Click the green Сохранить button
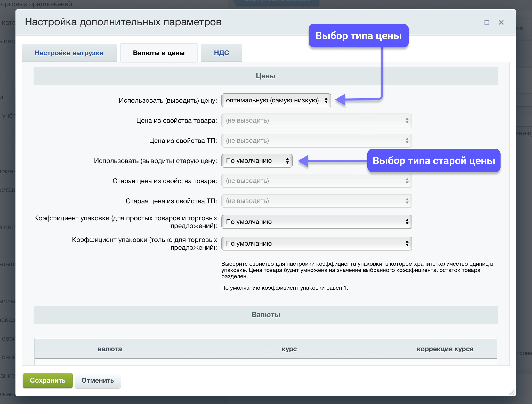The width and height of the screenshot is (532, 404). 48,380
